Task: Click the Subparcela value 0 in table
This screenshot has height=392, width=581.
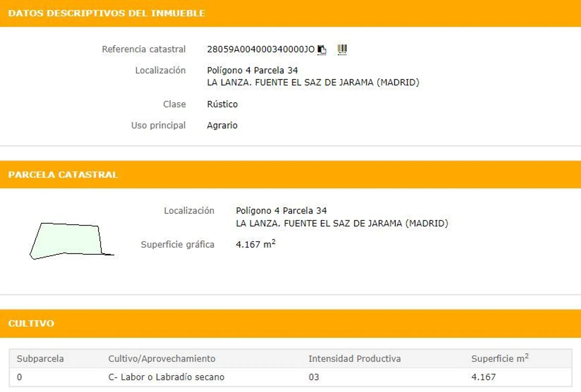Action: tap(19, 377)
